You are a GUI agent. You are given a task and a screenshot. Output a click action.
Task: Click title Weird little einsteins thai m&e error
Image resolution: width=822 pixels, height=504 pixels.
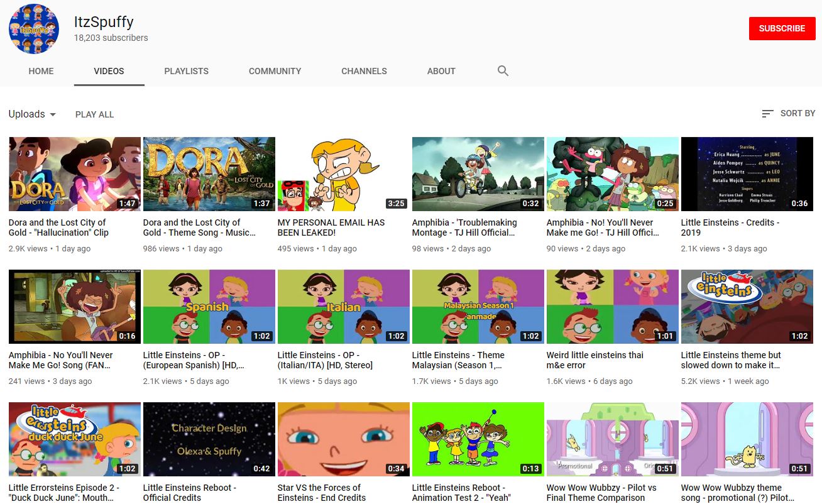(x=595, y=360)
